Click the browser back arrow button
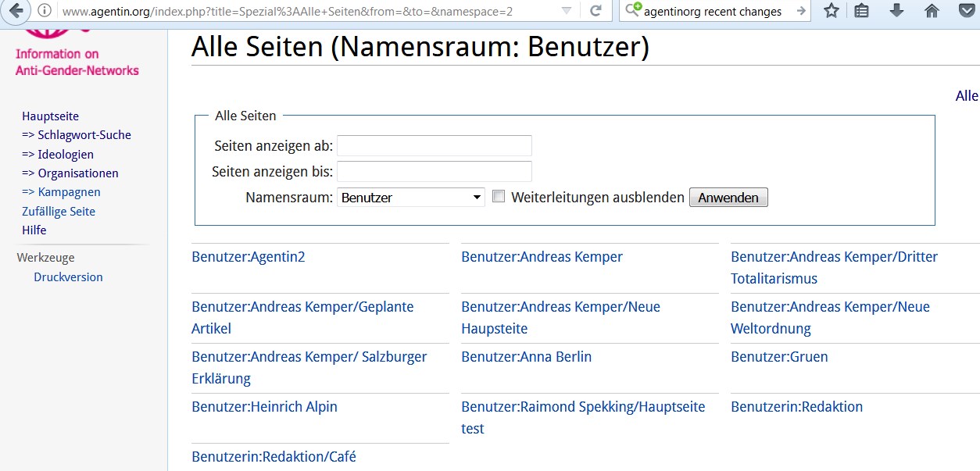980x471 pixels. [x=16, y=11]
